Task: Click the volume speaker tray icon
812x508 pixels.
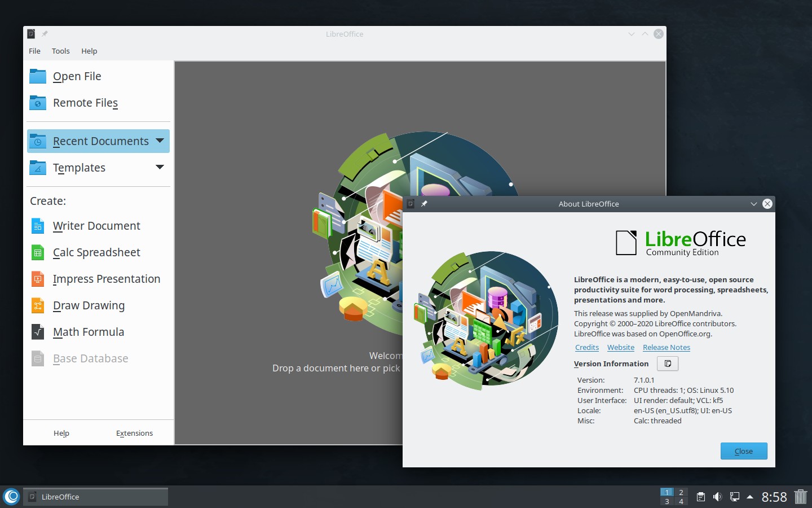Action: (717, 497)
